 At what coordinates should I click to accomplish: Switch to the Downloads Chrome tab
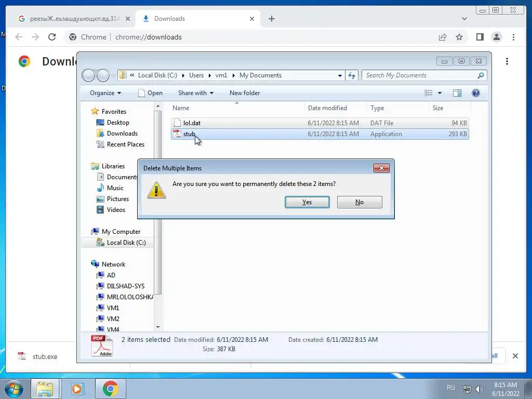tap(198, 19)
